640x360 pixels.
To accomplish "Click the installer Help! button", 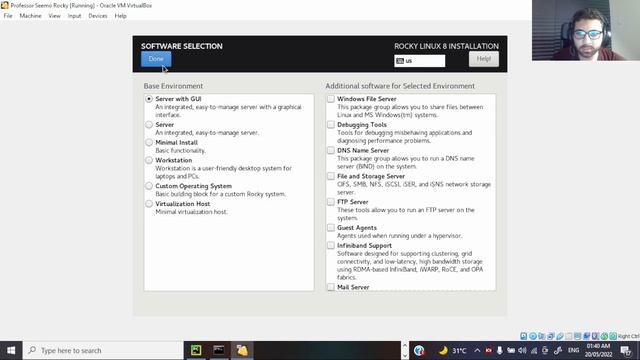I will [x=484, y=59].
